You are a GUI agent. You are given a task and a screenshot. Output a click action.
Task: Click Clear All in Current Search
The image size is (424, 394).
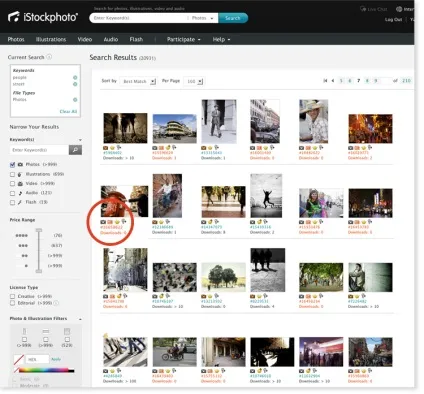click(x=68, y=111)
